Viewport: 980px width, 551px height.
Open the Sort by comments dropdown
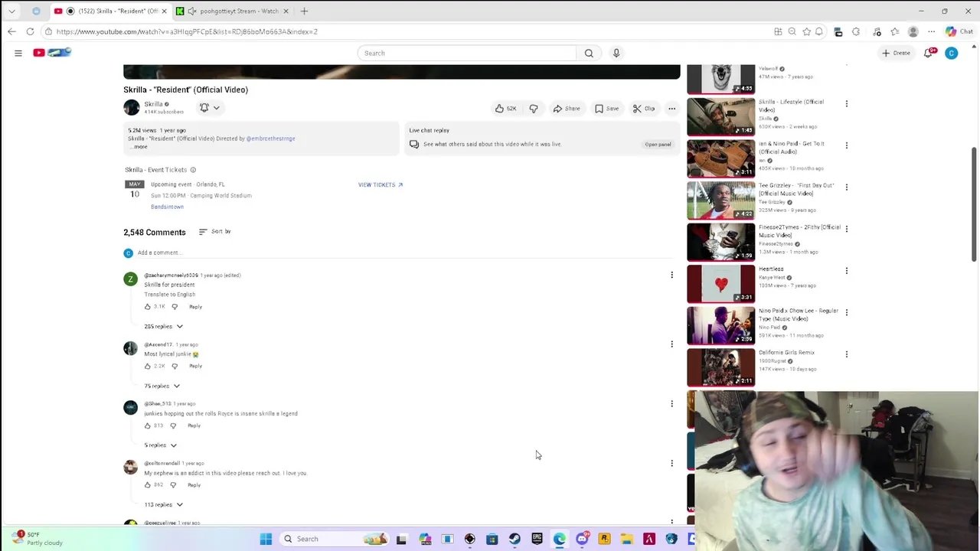click(x=214, y=231)
